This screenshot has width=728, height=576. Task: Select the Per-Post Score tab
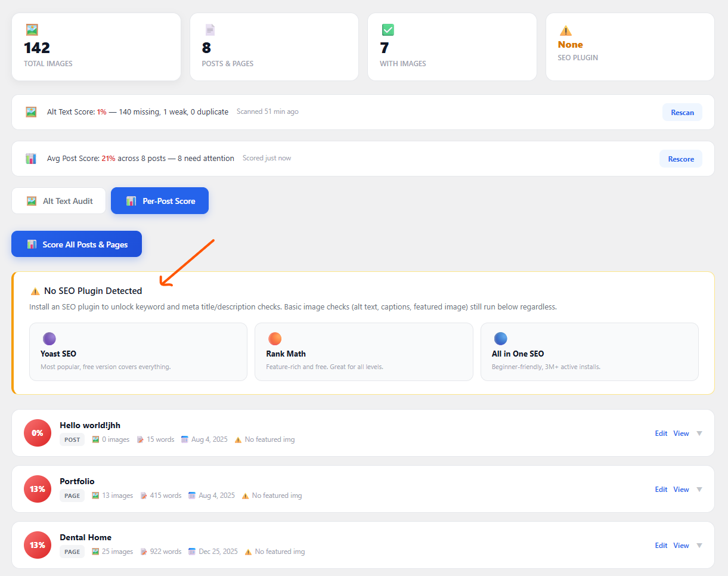[160, 201]
